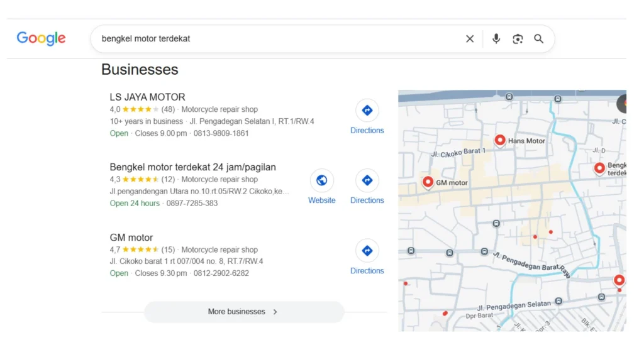Open Bengkel motor terdekat 24 jam/pagilan title
This screenshot has height=362, width=644.
click(192, 167)
